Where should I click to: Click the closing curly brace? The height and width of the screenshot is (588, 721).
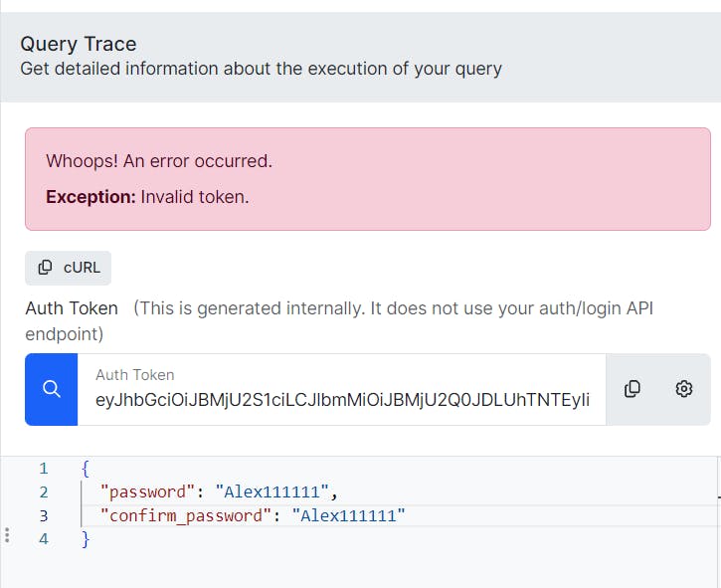[x=86, y=539]
